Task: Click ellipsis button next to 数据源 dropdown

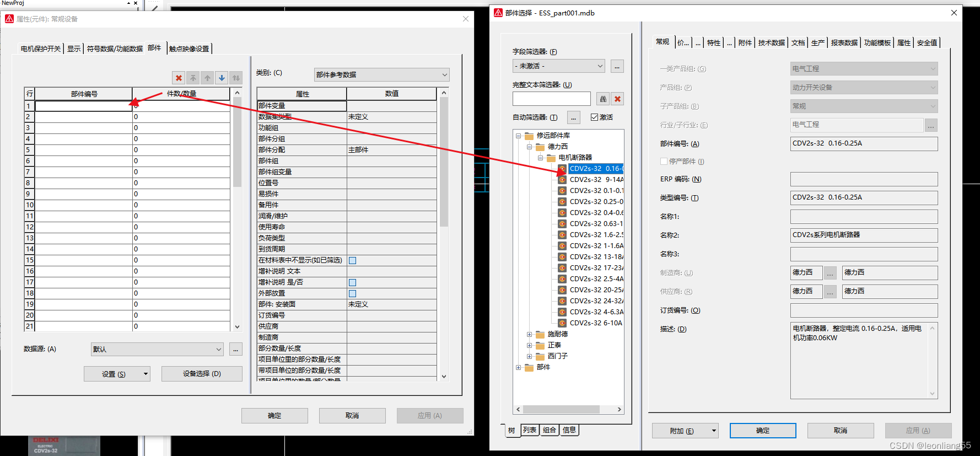Action: click(236, 350)
